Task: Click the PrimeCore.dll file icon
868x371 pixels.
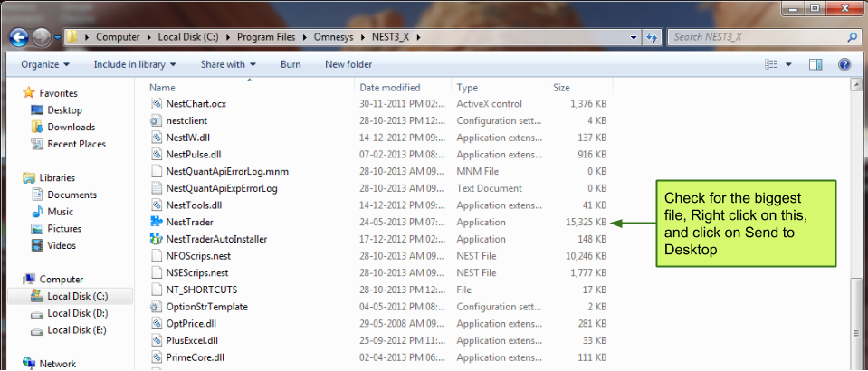Action: pyautogui.click(x=156, y=357)
